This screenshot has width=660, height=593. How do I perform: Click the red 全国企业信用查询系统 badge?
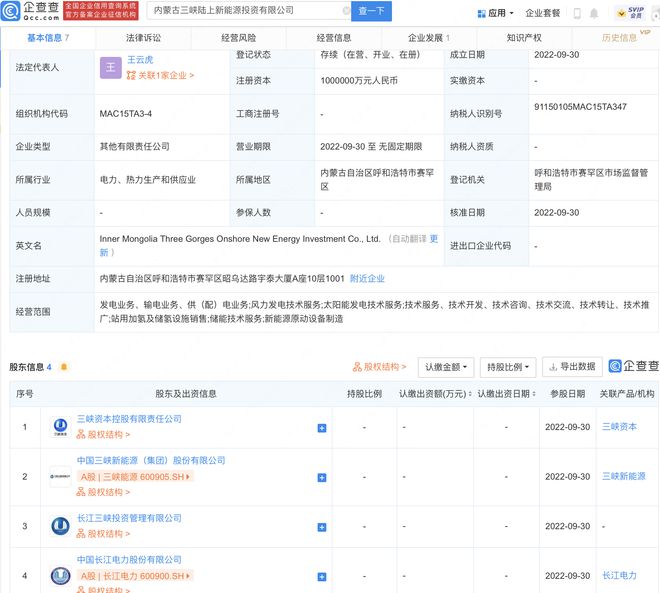(100, 11)
